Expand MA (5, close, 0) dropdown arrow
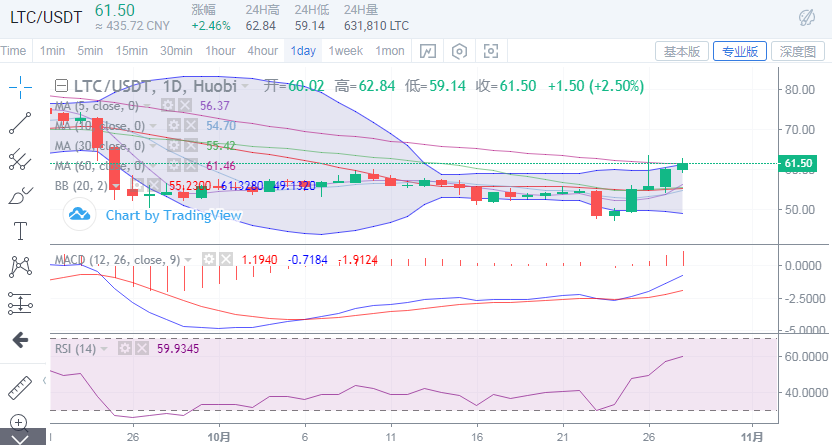This screenshot has height=445, width=832. click(x=147, y=106)
